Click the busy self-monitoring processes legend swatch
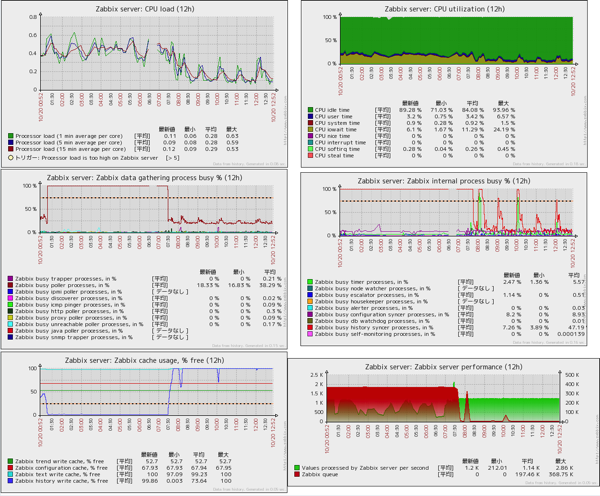The width and height of the screenshot is (600, 496). 310,334
